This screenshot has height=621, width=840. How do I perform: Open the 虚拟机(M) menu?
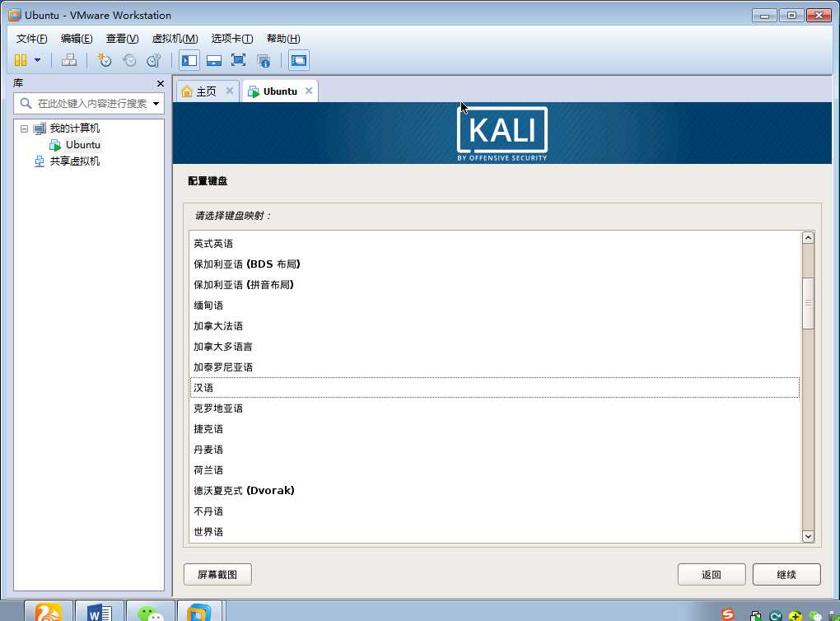[175, 39]
